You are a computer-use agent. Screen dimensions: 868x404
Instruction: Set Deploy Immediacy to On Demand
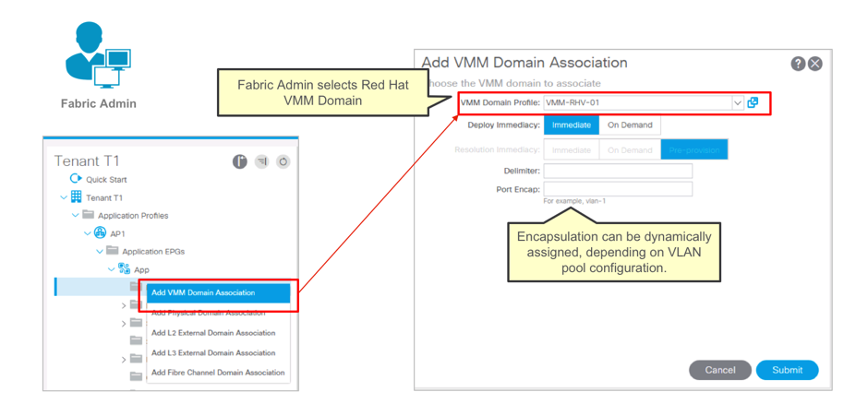coord(630,125)
